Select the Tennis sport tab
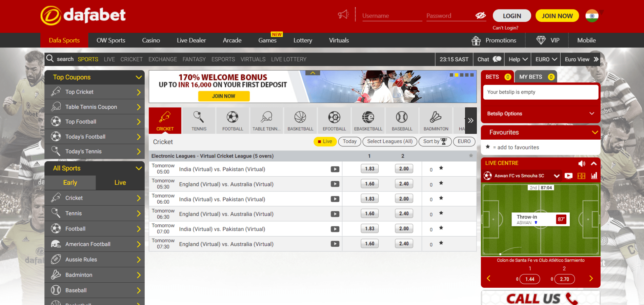This screenshot has width=644, height=305. click(199, 120)
